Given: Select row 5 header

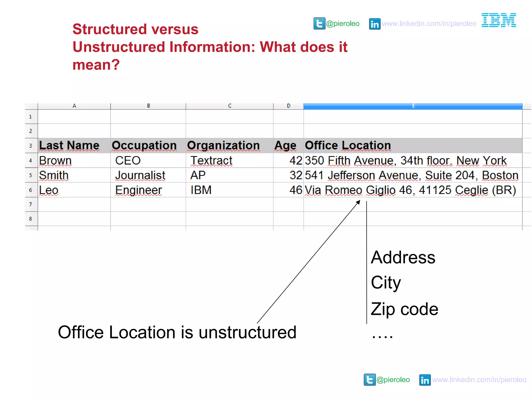Looking at the screenshot, I should pos(31,175).
